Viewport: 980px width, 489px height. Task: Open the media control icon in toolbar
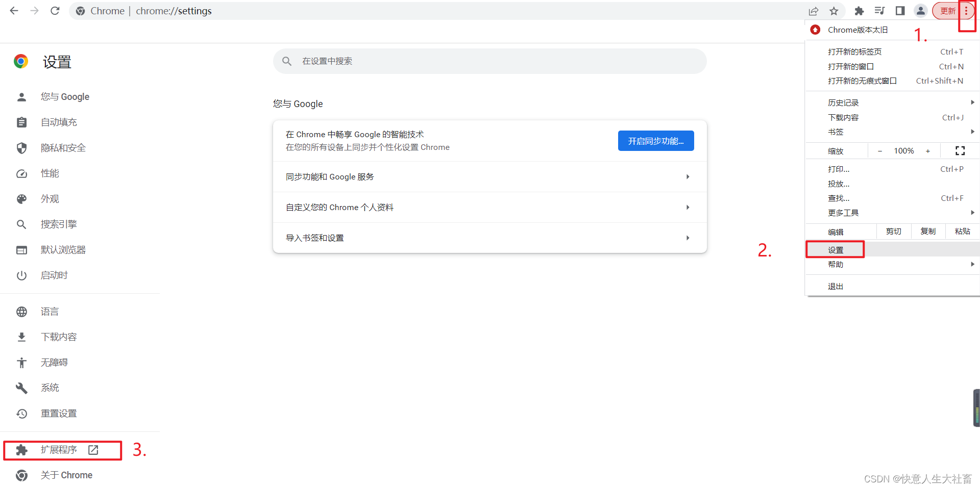coord(879,11)
